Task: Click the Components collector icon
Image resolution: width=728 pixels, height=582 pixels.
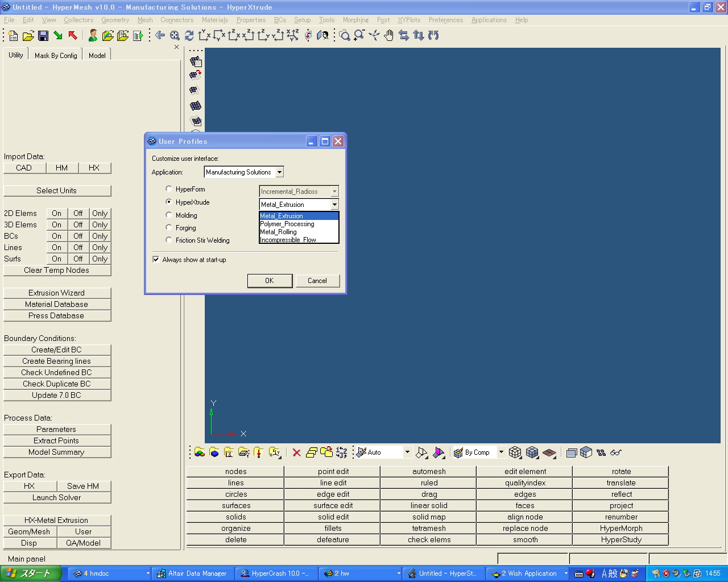Action: [x=200, y=452]
